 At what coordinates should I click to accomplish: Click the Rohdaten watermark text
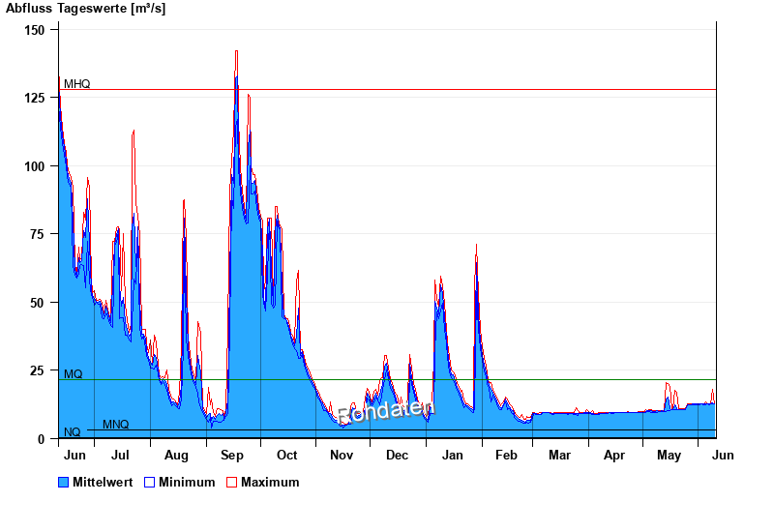[x=386, y=411]
